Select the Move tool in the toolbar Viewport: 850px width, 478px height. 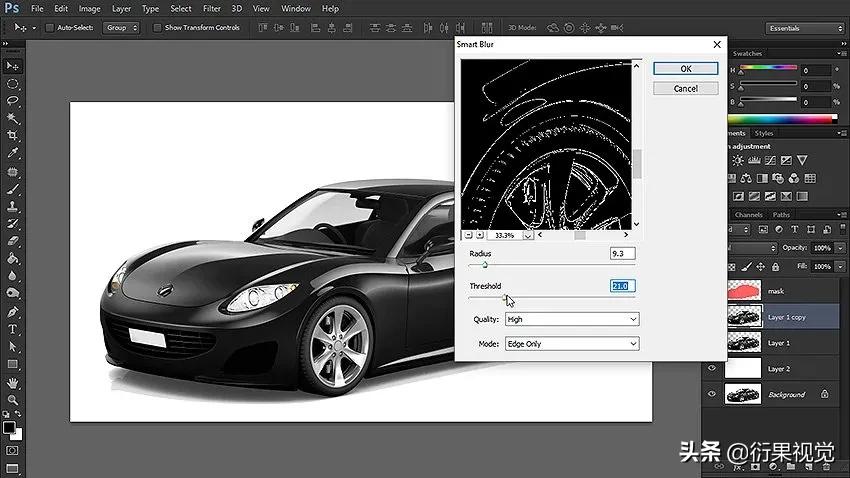pos(13,65)
